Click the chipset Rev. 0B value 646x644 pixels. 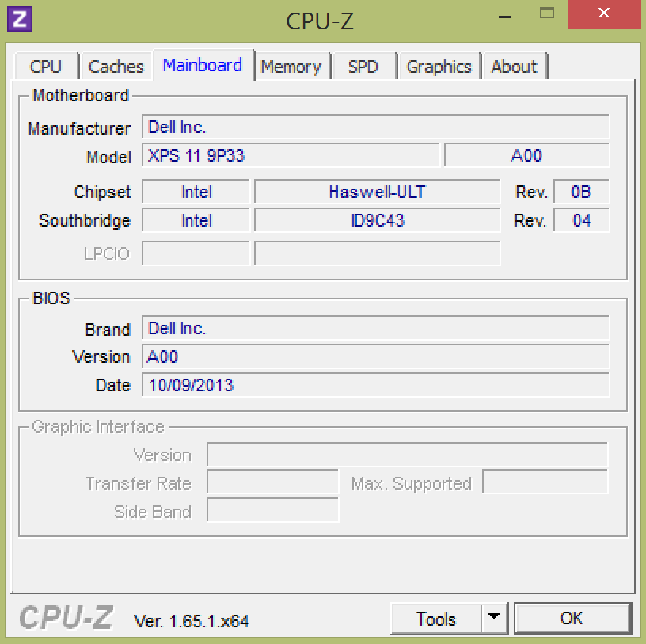click(x=581, y=192)
